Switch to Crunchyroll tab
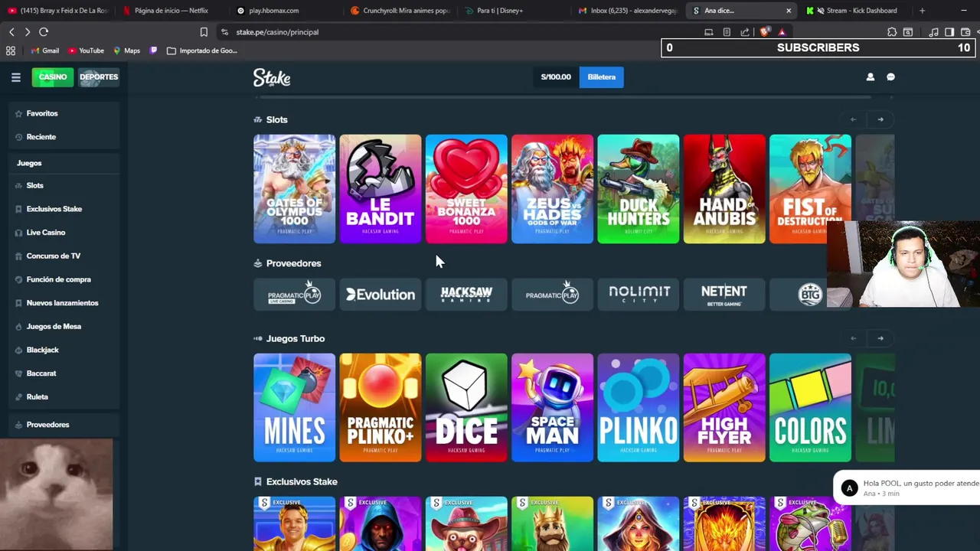 400,11
